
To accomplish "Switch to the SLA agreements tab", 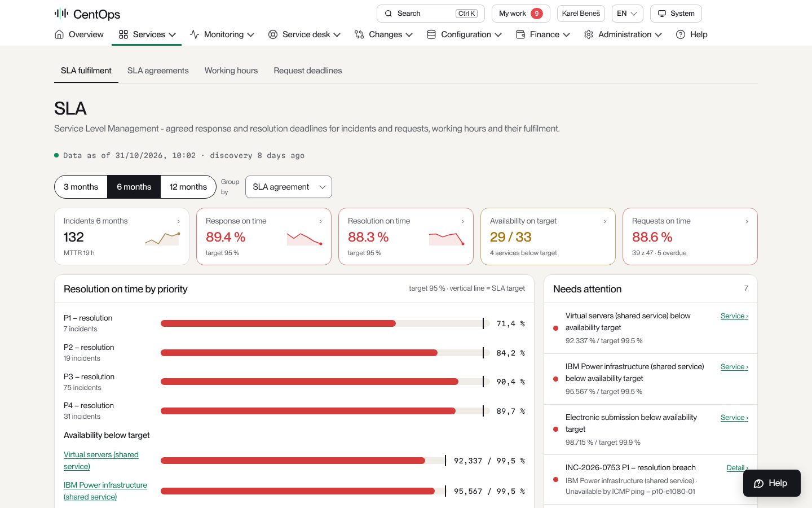I will point(158,71).
